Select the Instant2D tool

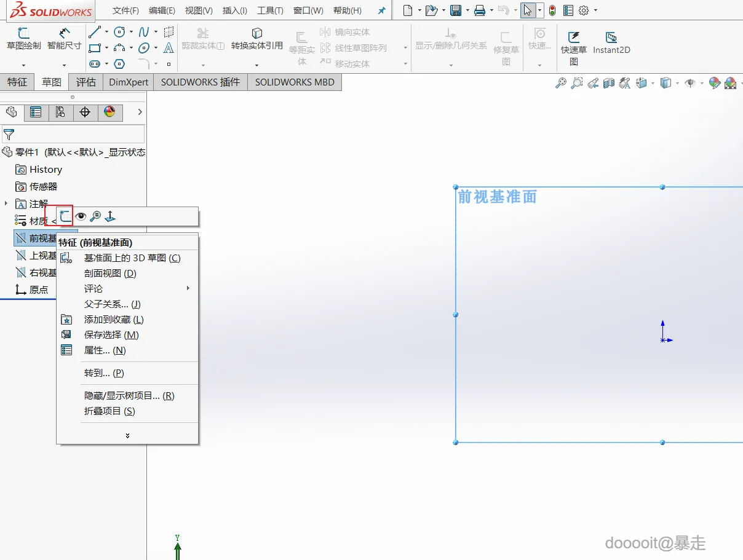point(611,43)
